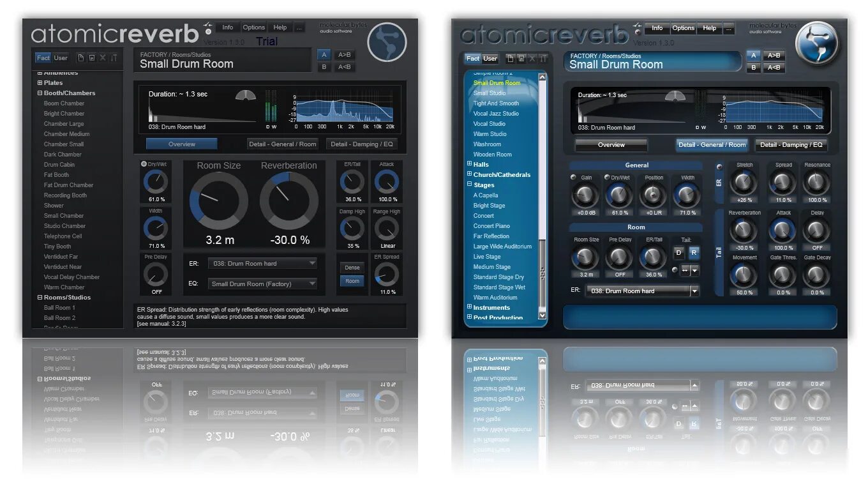The width and height of the screenshot is (868, 479).
Task: Collapse Rooms/Studios category in left window
Action: click(40, 298)
